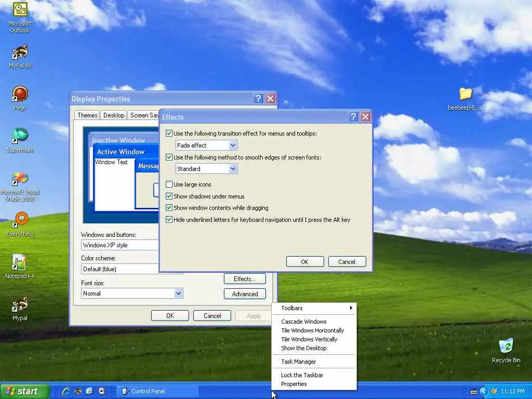Open the Microsoft Outlook desktop icon
The image size is (532, 399).
(x=20, y=17)
